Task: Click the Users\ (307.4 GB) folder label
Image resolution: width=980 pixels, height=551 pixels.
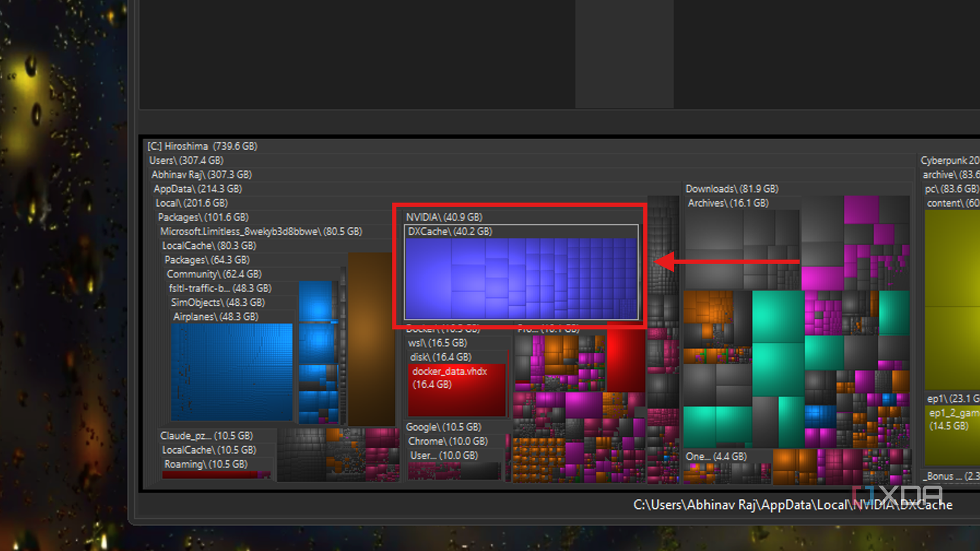Action: (186, 160)
